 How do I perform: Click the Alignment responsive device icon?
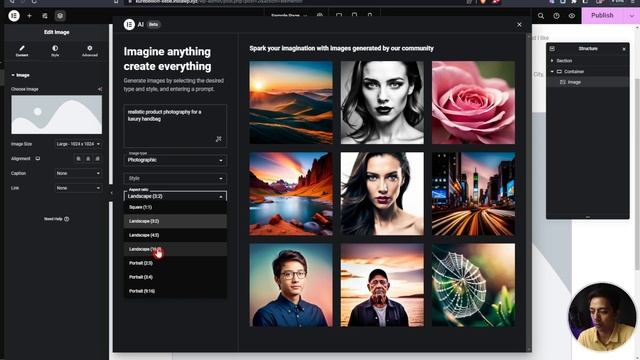[38, 159]
